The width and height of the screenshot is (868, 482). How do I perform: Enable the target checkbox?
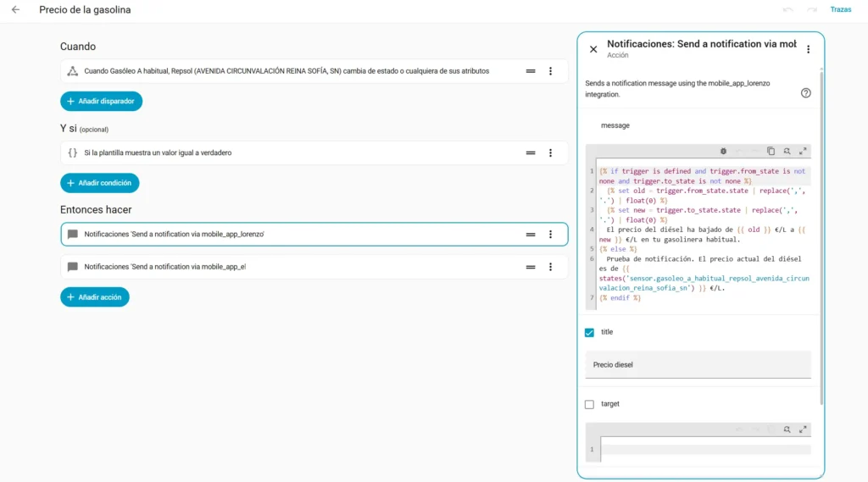tap(589, 405)
